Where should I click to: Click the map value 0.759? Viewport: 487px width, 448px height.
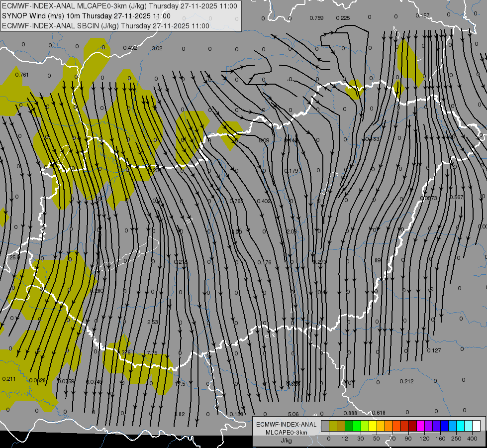coord(316,18)
